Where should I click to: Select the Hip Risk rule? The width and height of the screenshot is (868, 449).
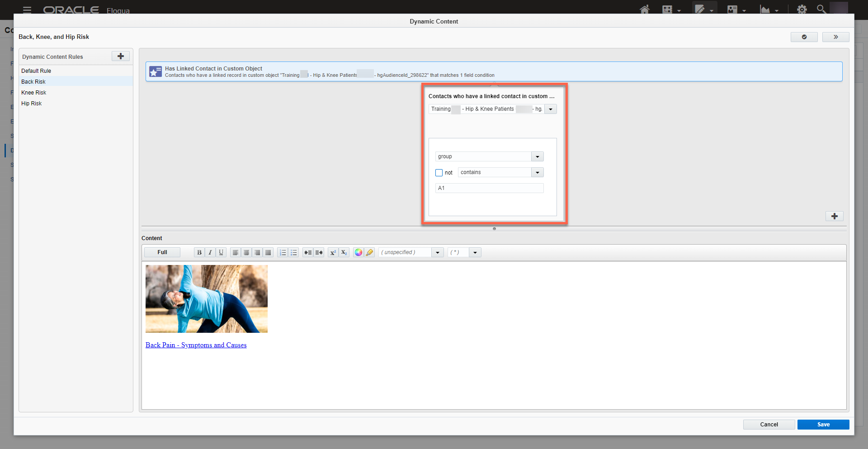coord(32,104)
